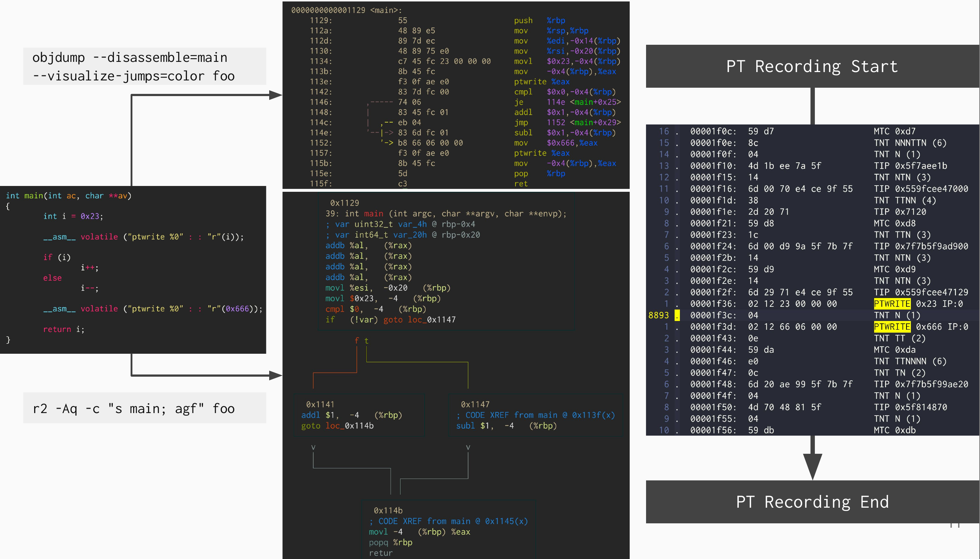The image size is (980, 559).
Task: Click the arrowhead pointing to r2 graph
Action: click(x=275, y=375)
